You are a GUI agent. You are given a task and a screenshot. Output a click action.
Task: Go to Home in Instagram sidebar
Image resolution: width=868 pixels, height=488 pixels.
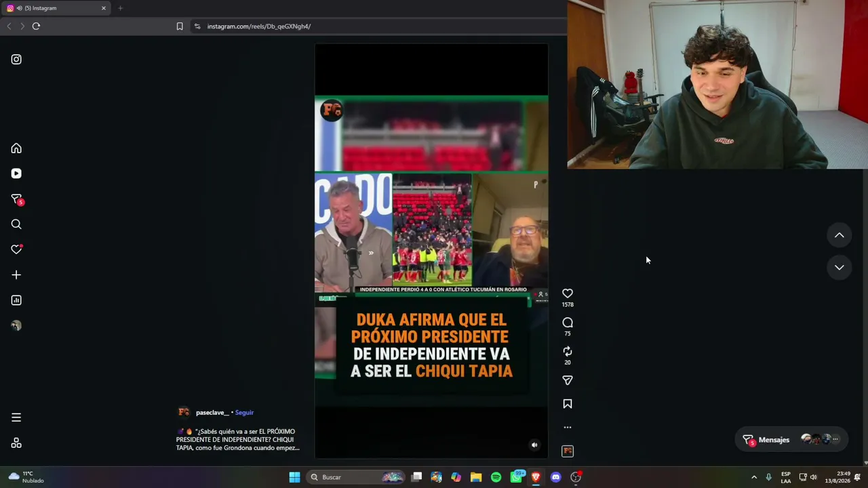pos(16,148)
